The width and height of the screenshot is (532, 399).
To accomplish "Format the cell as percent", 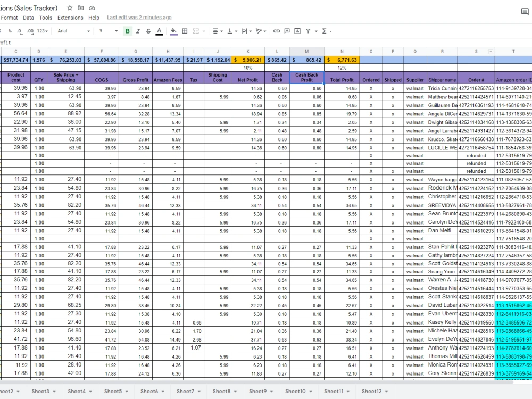I will click(10, 31).
